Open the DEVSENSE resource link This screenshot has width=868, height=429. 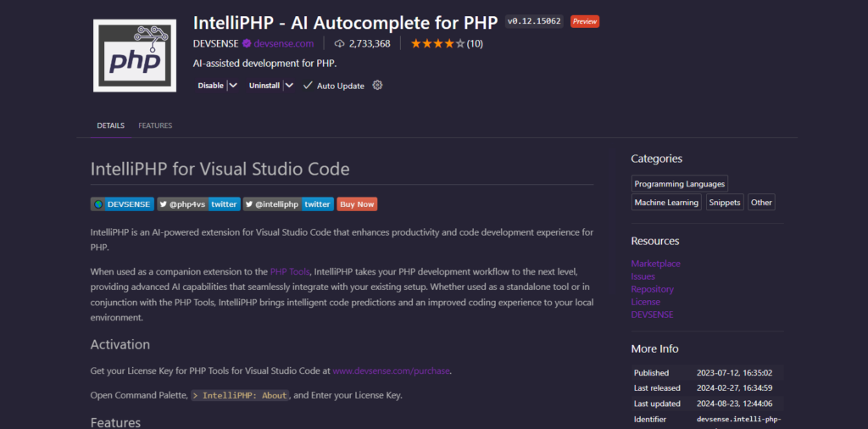click(652, 315)
